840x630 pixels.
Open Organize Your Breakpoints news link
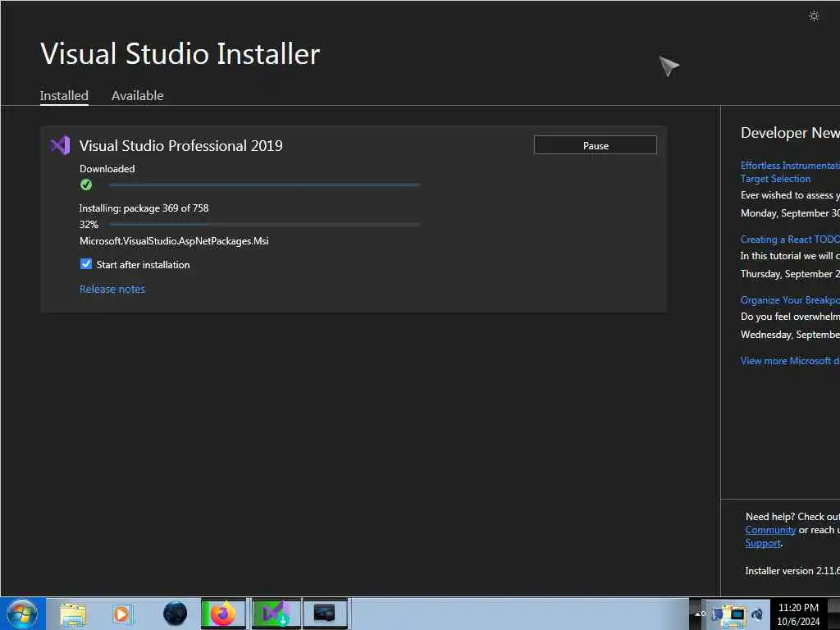pyautogui.click(x=790, y=300)
